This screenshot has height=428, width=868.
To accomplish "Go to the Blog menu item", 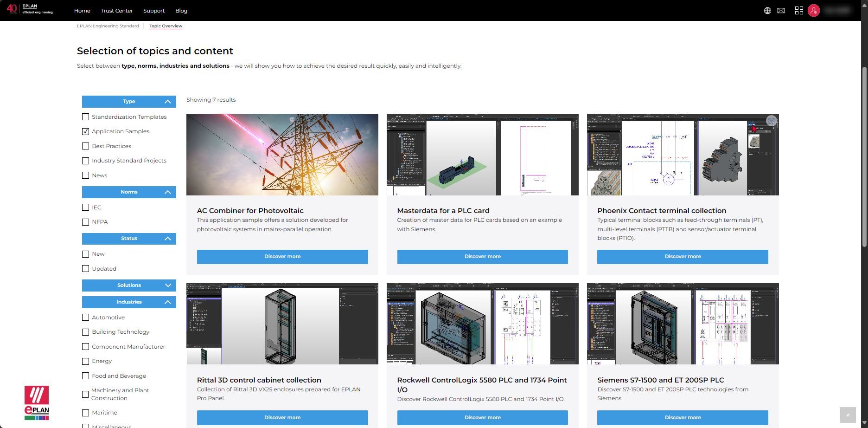I will point(181,11).
